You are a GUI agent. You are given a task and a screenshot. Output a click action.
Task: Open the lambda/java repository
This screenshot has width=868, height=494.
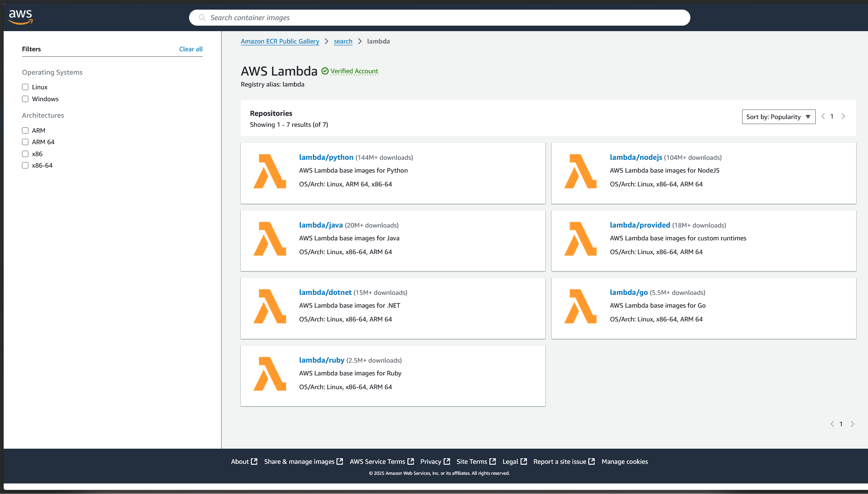pyautogui.click(x=321, y=225)
